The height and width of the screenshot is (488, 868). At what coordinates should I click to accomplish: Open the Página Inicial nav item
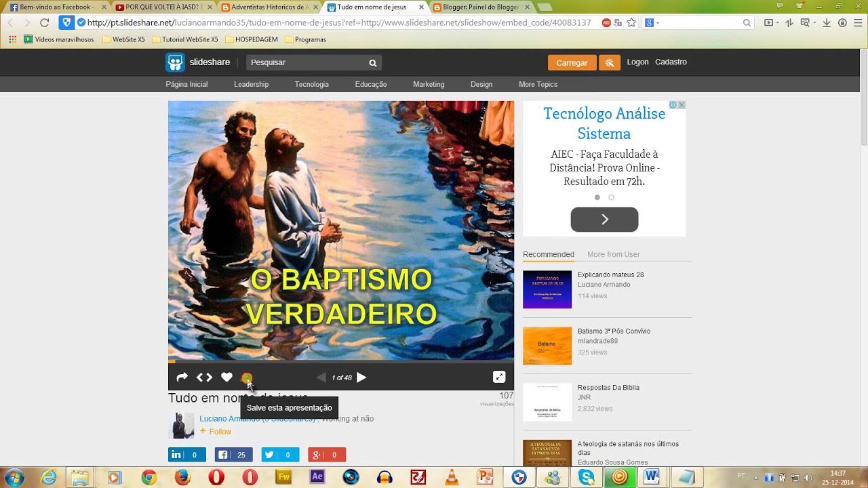click(186, 84)
